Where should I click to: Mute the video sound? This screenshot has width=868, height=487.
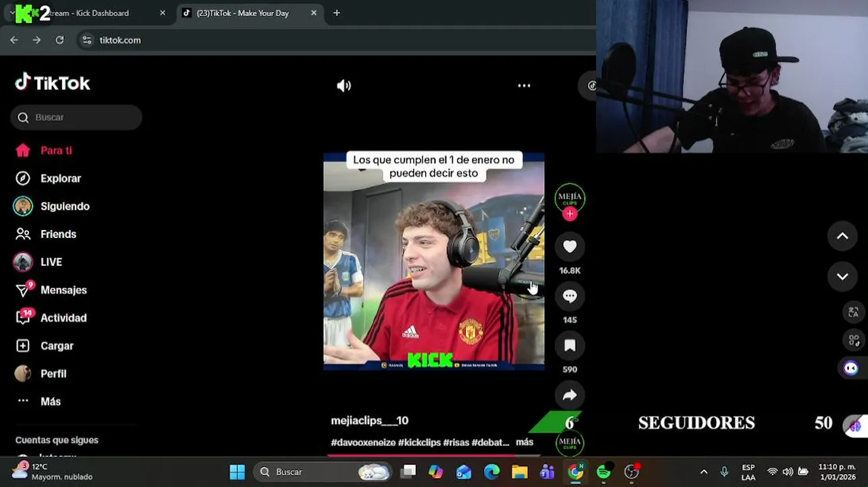(344, 86)
